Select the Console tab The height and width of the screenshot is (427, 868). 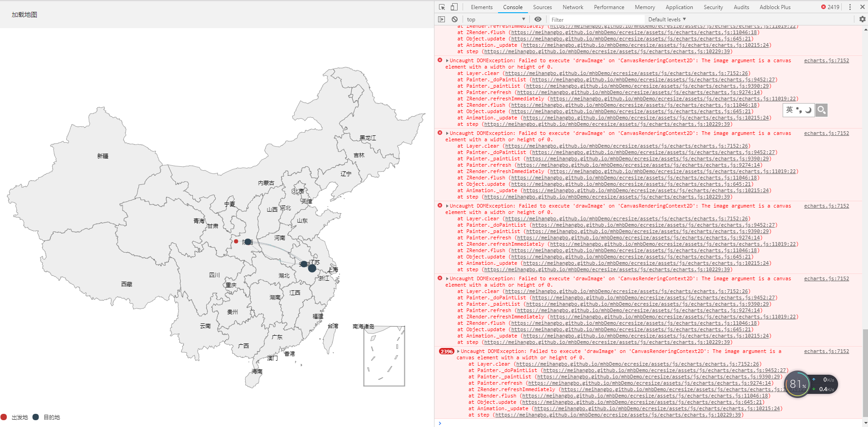(x=513, y=7)
